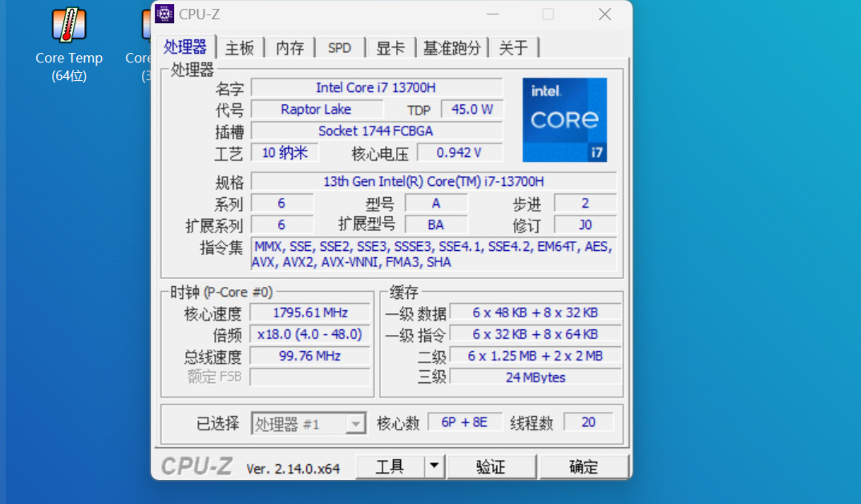861x504 pixels.
Task: Click the empty 额定 FSB field
Action: coord(310,377)
